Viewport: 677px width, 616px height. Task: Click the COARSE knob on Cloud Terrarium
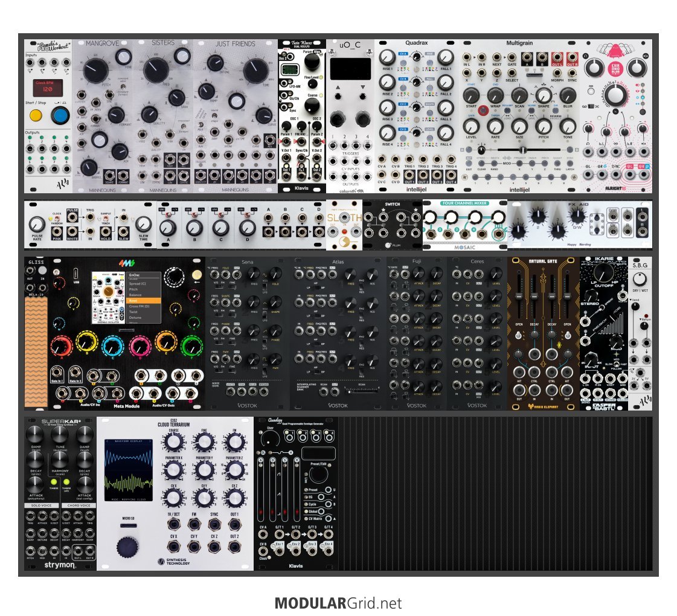[x=174, y=441]
